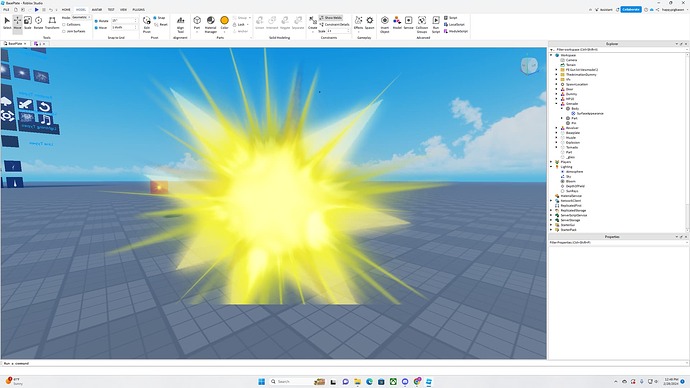This screenshot has width=690, height=388.
Task: Toggle the Move snap checkbox
Action: (96, 27)
